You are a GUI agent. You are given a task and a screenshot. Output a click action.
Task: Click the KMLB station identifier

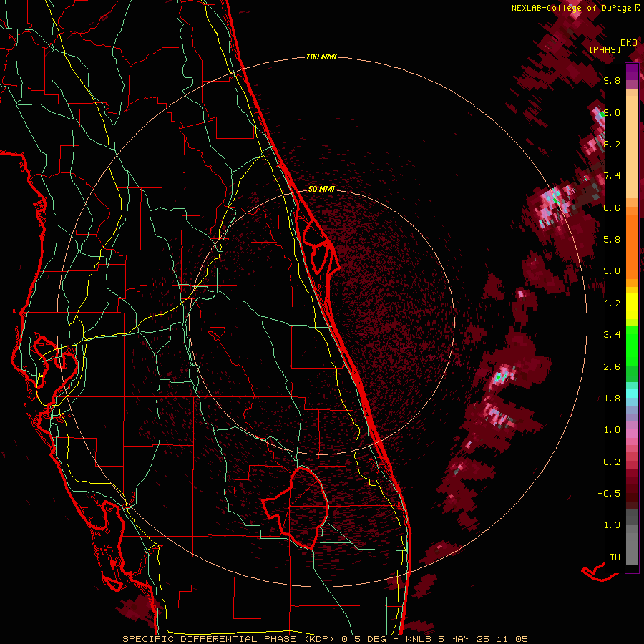418,639
